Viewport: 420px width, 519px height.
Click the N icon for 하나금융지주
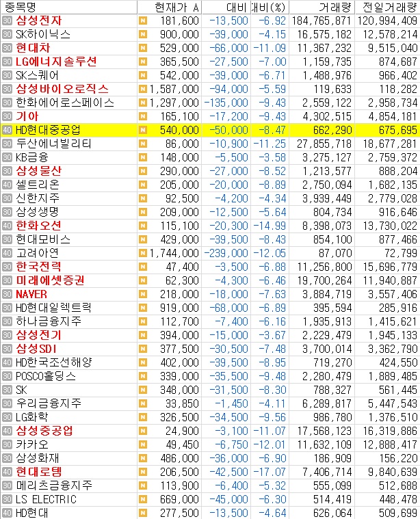pyautogui.click(x=143, y=322)
